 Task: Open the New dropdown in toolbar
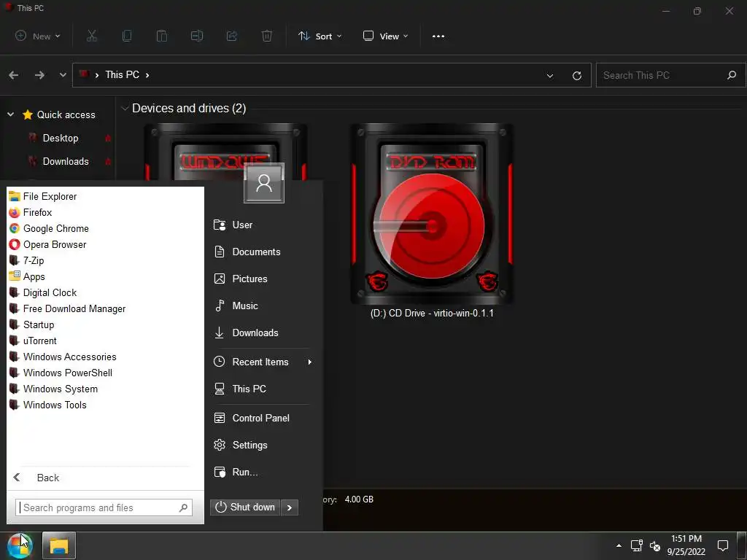pos(38,36)
